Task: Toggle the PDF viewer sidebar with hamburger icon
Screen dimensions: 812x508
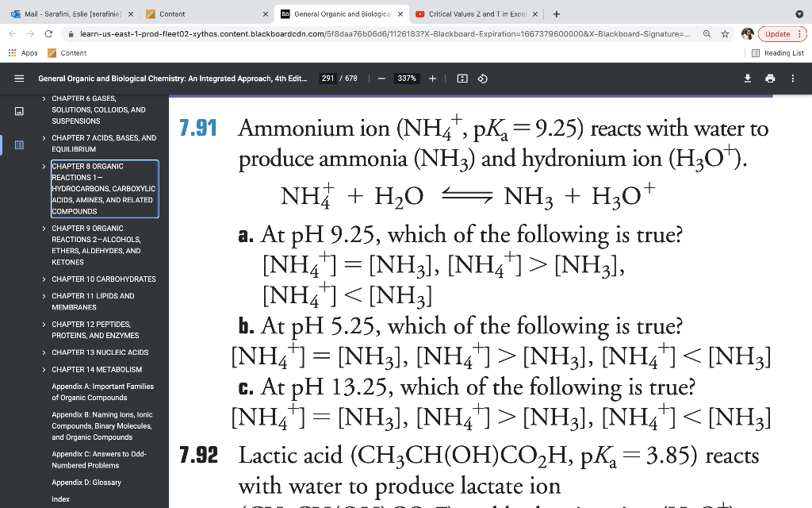Action: [19, 79]
